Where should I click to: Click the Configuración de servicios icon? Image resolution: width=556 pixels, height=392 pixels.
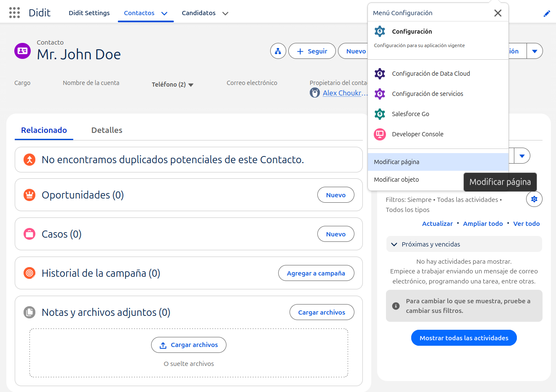pos(380,94)
